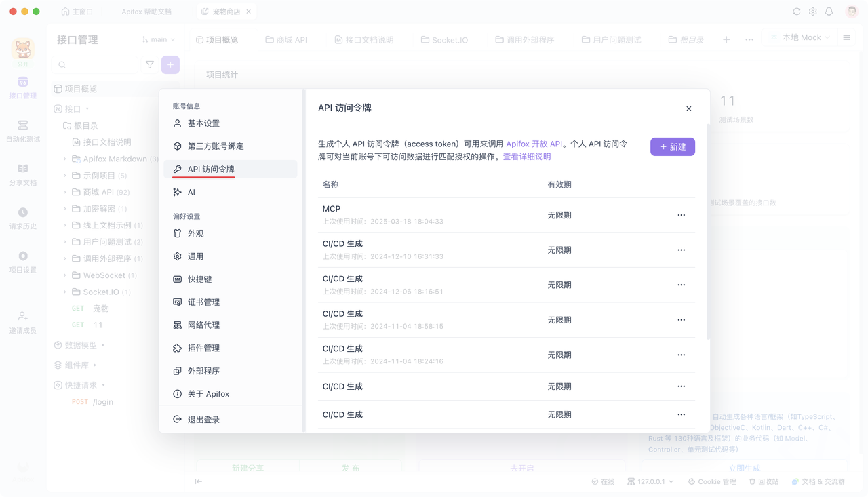
Task: Expand the WebSocket folder
Action: click(65, 275)
